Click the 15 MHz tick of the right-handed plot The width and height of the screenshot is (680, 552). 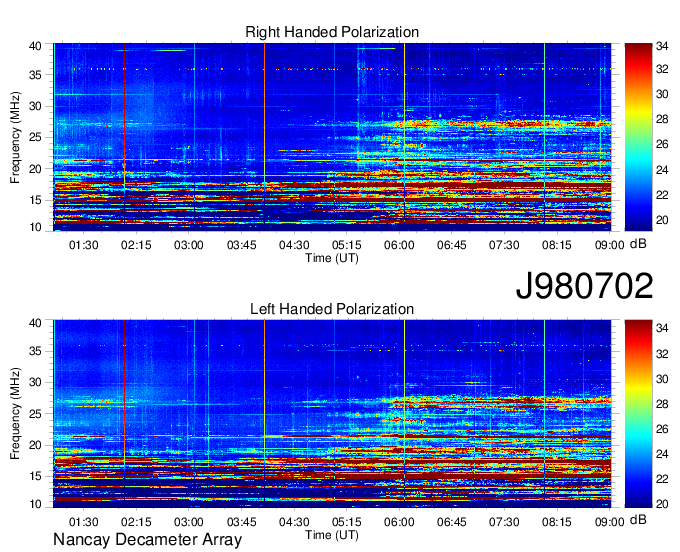pyautogui.click(x=35, y=200)
